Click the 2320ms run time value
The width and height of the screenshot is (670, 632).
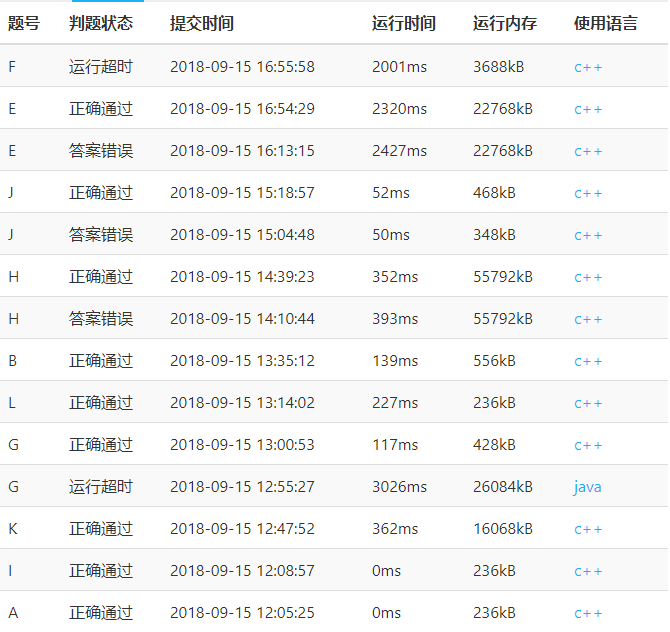tap(399, 109)
